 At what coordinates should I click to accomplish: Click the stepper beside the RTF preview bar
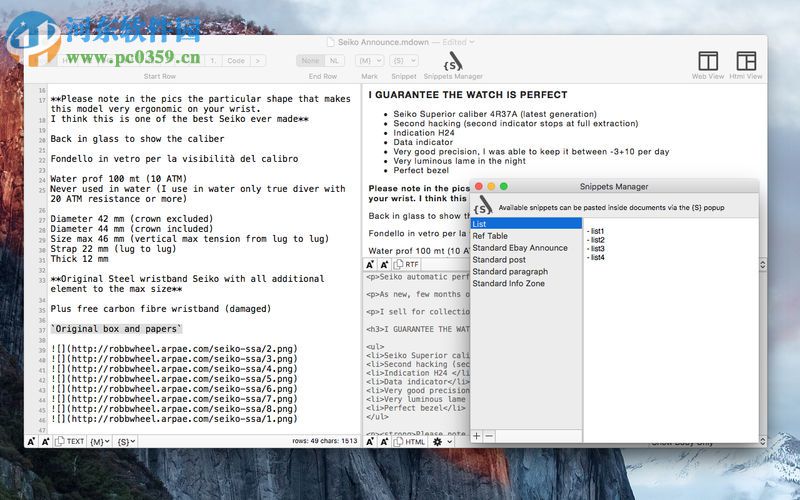[x=762, y=264]
